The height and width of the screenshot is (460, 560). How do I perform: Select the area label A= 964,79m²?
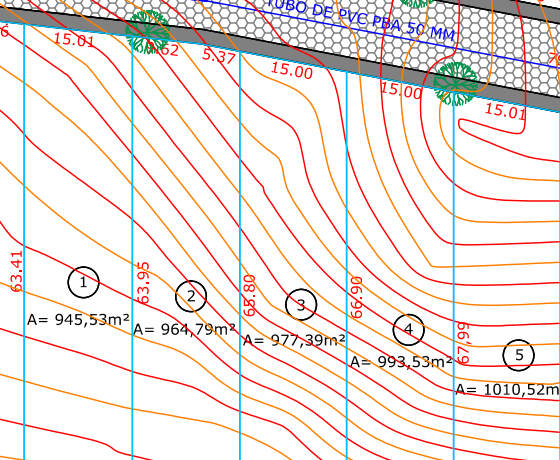tap(184, 329)
